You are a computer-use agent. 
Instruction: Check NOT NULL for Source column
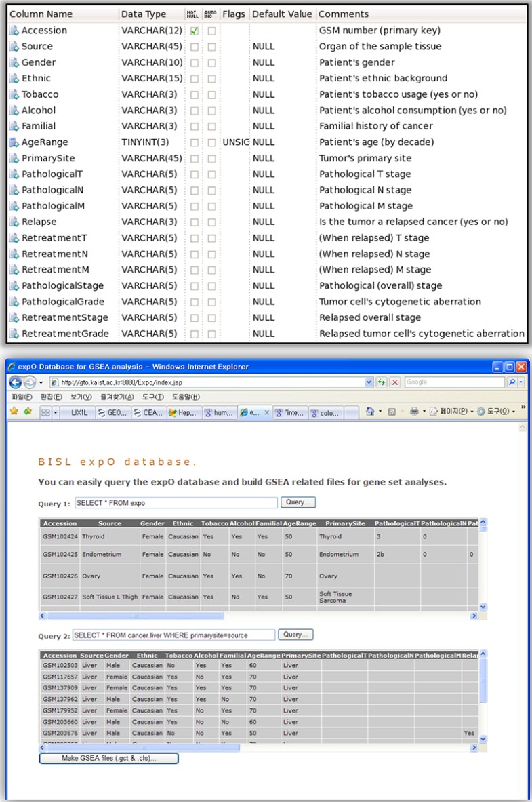[195, 47]
